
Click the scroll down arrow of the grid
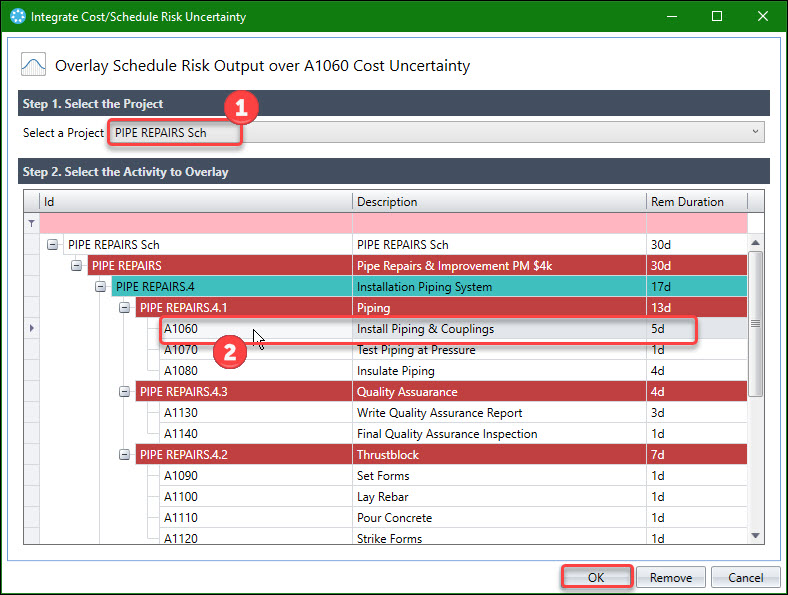pyautogui.click(x=755, y=536)
